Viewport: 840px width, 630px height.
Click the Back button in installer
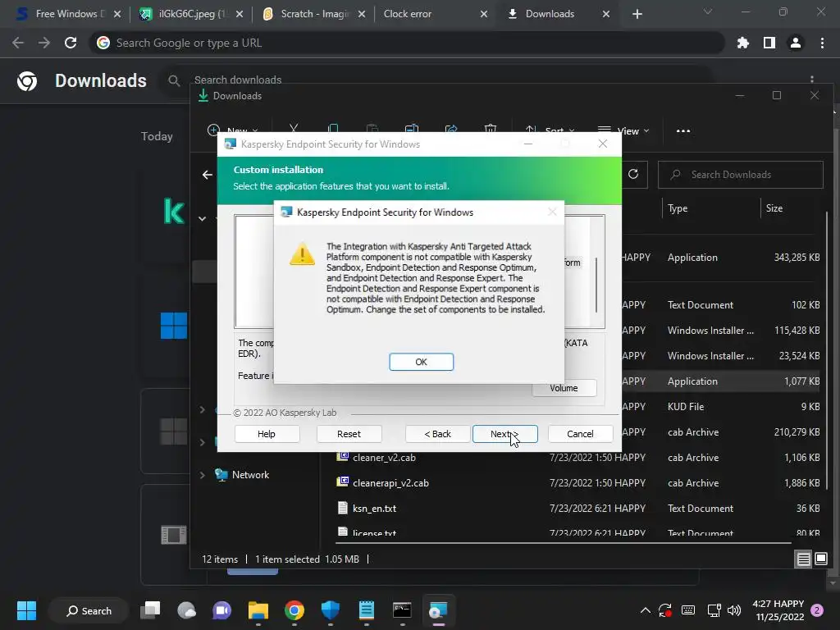pyautogui.click(x=438, y=434)
